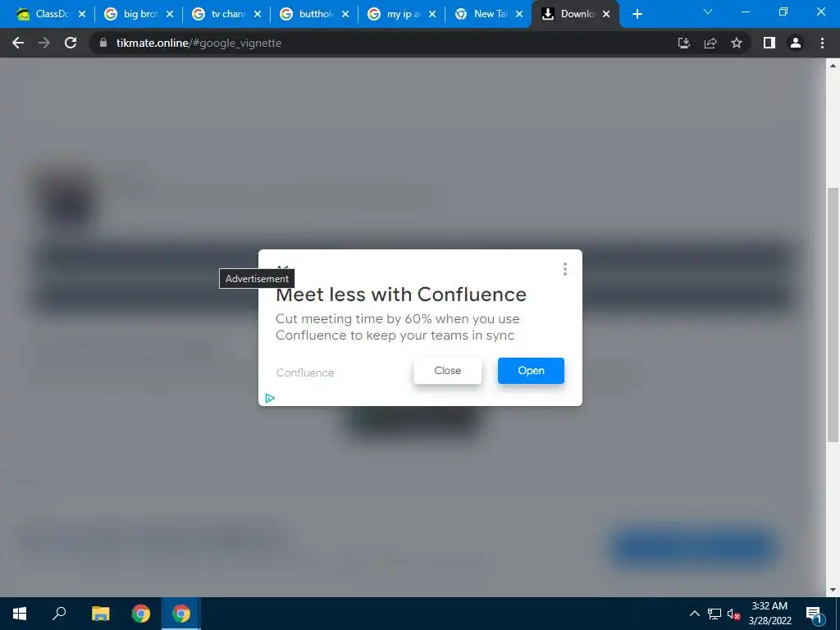Expand the tab search chevron

point(708,11)
